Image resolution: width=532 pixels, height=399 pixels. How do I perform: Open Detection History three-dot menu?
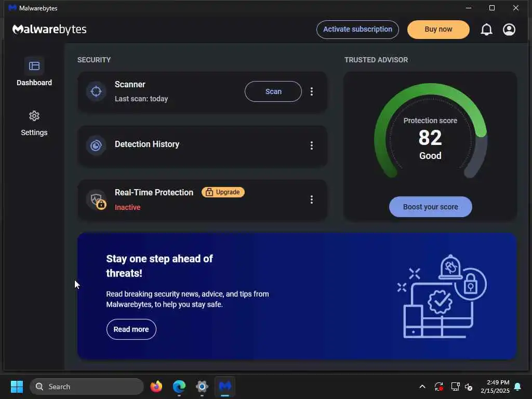coord(312,145)
